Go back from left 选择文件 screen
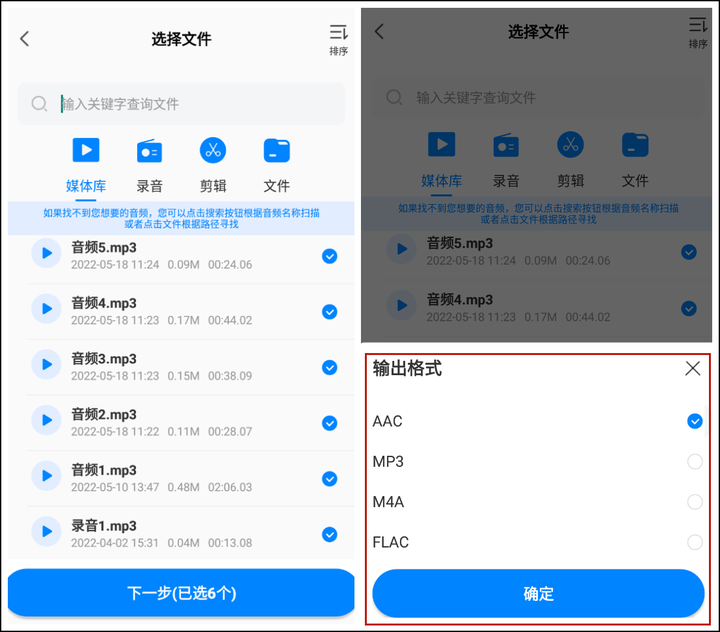Screen dimensions: 720x632 pyautogui.click(x=25, y=39)
